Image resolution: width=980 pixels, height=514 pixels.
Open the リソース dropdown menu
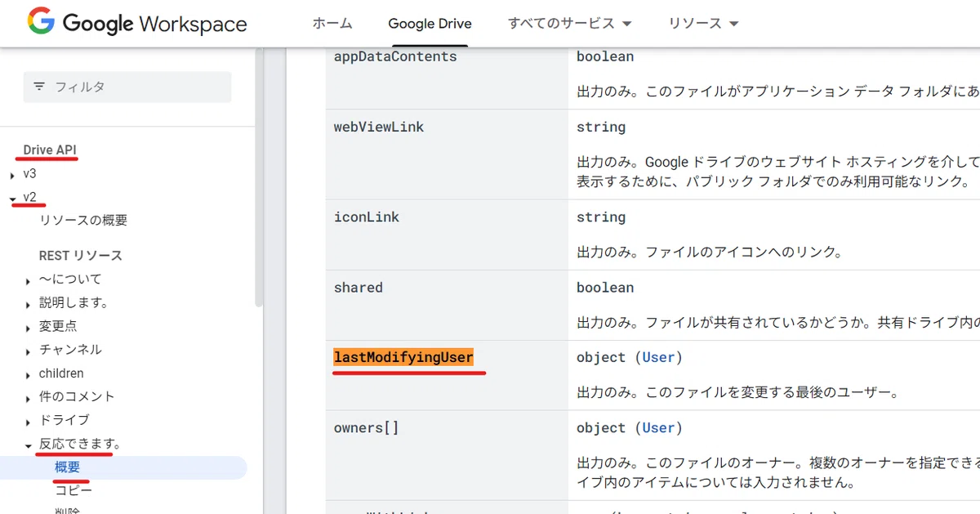[703, 23]
